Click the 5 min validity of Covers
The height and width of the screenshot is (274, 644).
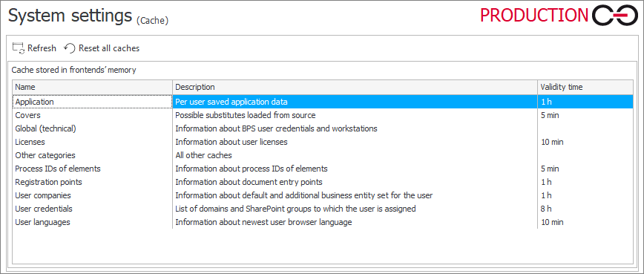[550, 115]
